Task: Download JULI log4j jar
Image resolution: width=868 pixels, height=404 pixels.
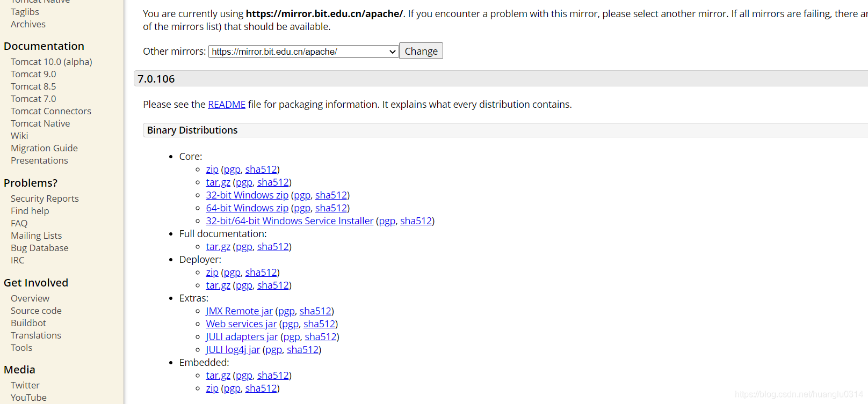Action: point(233,349)
